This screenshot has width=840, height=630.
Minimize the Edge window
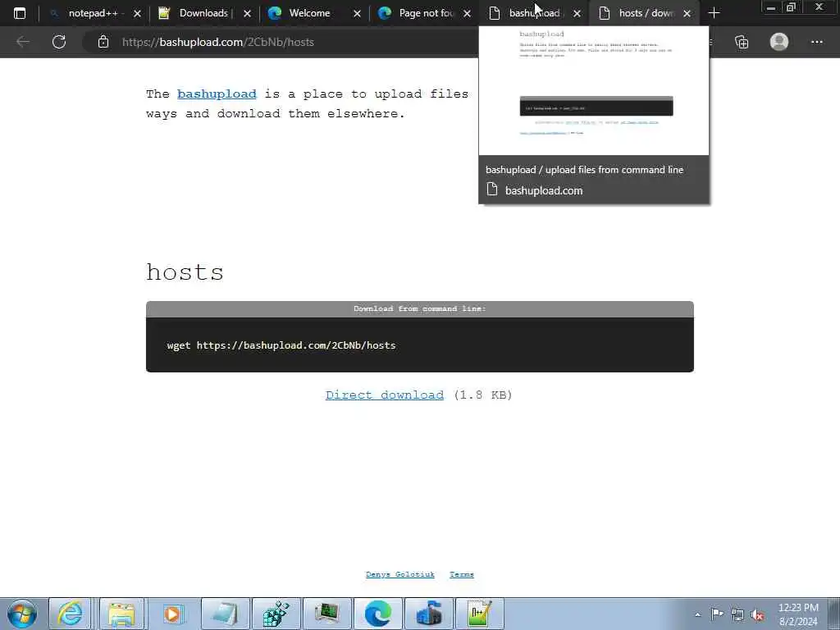tap(770, 7)
